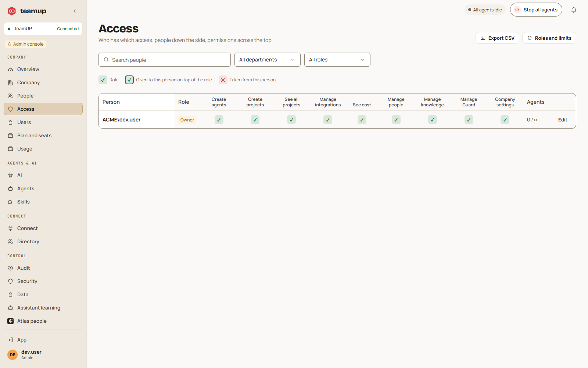
Task: Click the Security shield icon
Action: (11, 281)
